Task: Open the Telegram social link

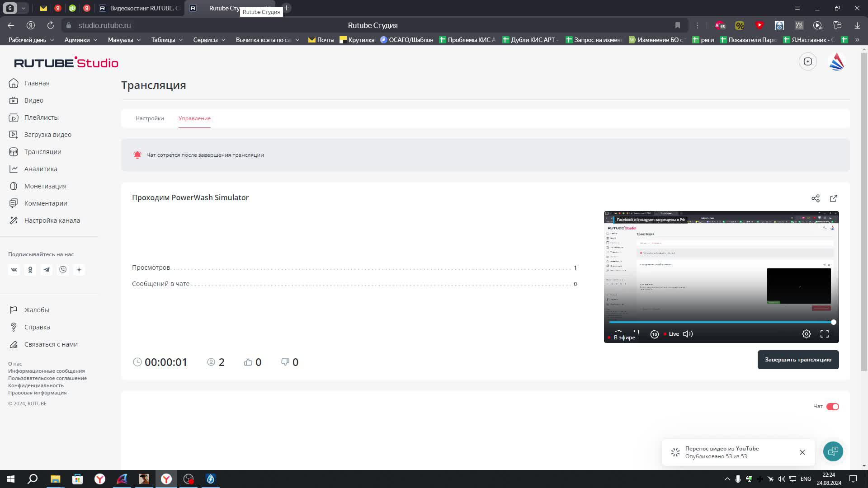Action: [x=47, y=270]
